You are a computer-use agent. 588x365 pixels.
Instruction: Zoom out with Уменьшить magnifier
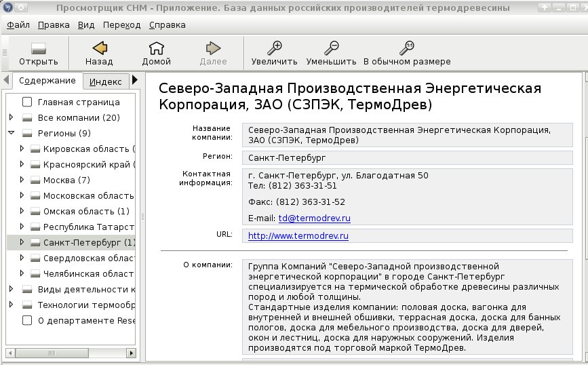click(x=331, y=48)
